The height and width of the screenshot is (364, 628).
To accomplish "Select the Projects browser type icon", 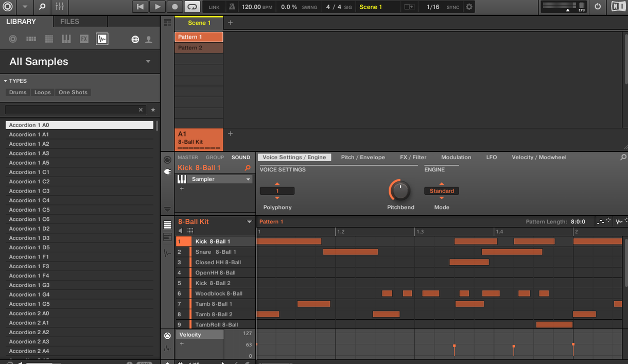I will [x=13, y=39].
